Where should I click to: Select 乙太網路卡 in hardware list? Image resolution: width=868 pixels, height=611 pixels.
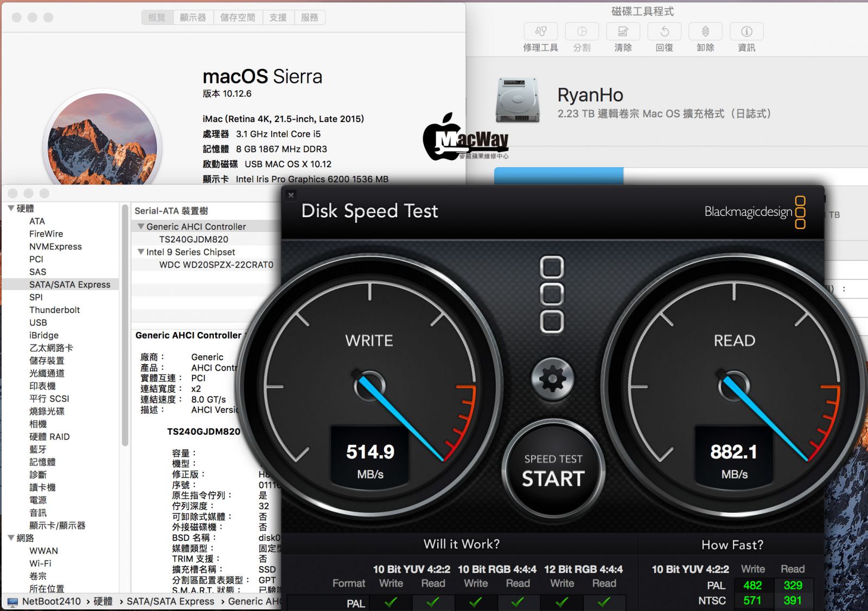tap(51, 348)
